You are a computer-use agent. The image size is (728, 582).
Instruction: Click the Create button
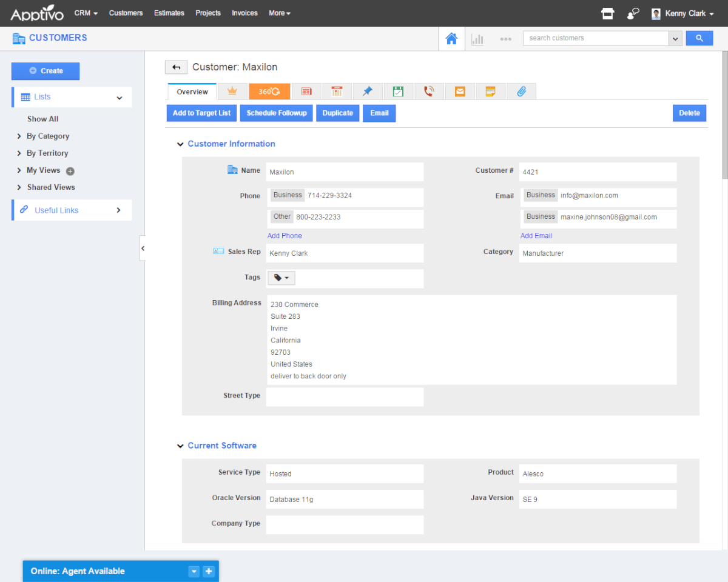pyautogui.click(x=45, y=71)
